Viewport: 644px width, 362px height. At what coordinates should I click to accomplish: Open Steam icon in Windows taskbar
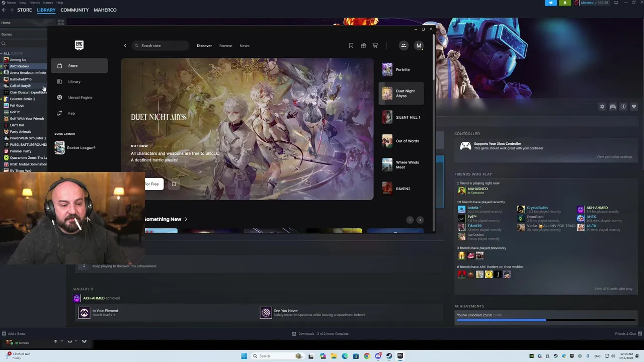pos(389,356)
